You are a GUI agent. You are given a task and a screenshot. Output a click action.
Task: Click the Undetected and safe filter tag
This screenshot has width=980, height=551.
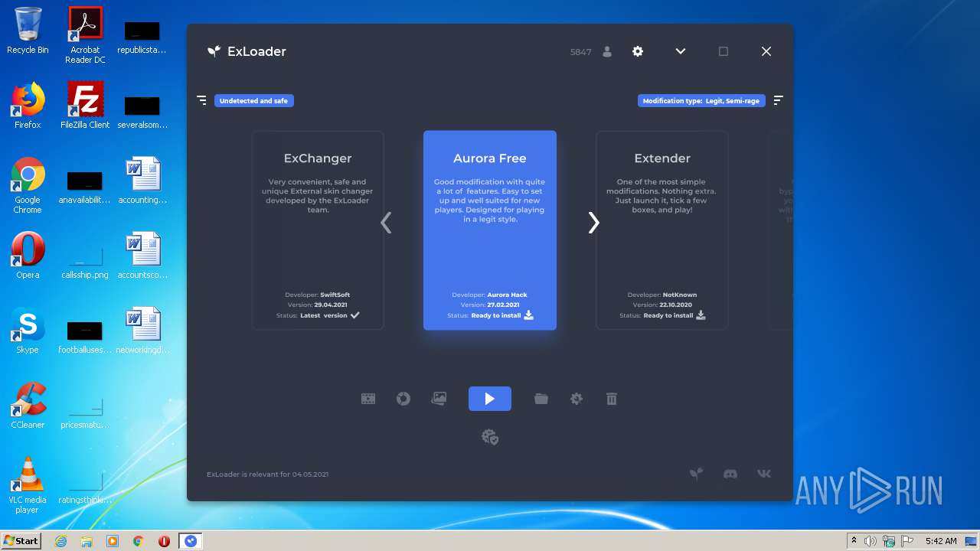[x=253, y=100]
